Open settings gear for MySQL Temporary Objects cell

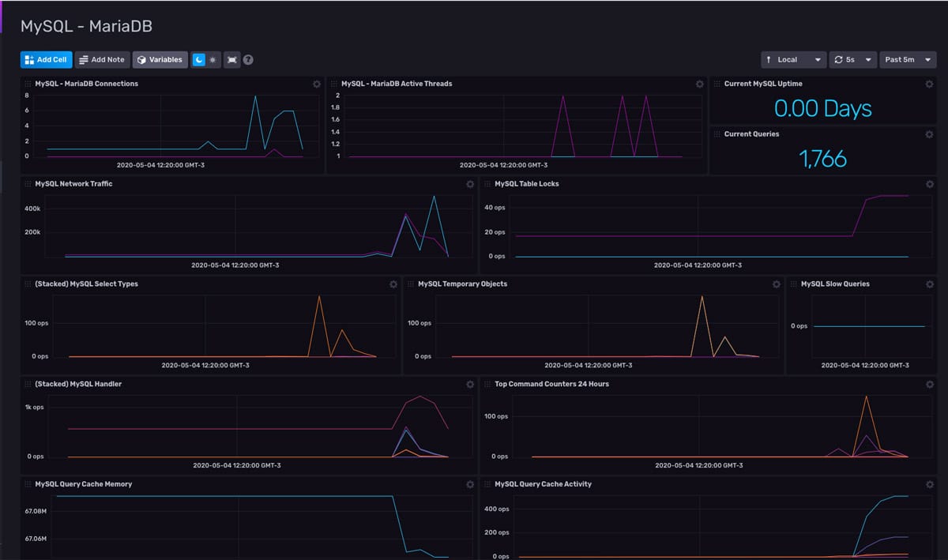(776, 284)
